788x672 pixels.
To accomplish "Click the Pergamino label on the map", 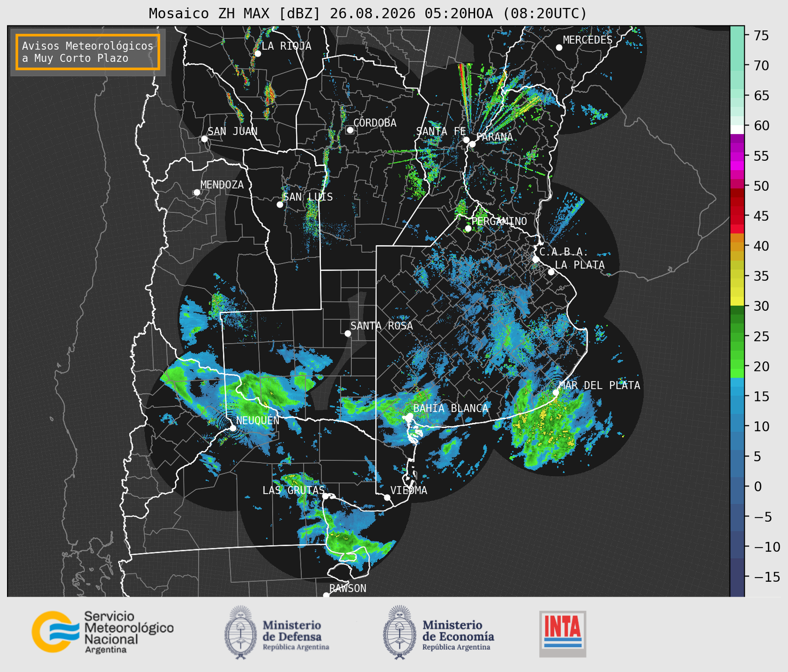I will click(499, 221).
